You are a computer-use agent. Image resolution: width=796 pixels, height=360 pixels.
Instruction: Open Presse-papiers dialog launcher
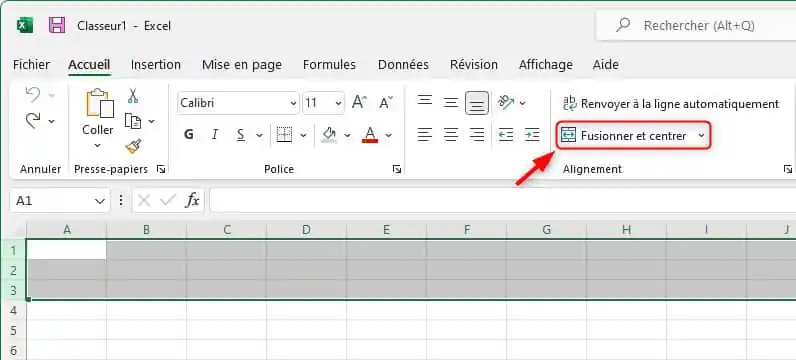pos(161,170)
